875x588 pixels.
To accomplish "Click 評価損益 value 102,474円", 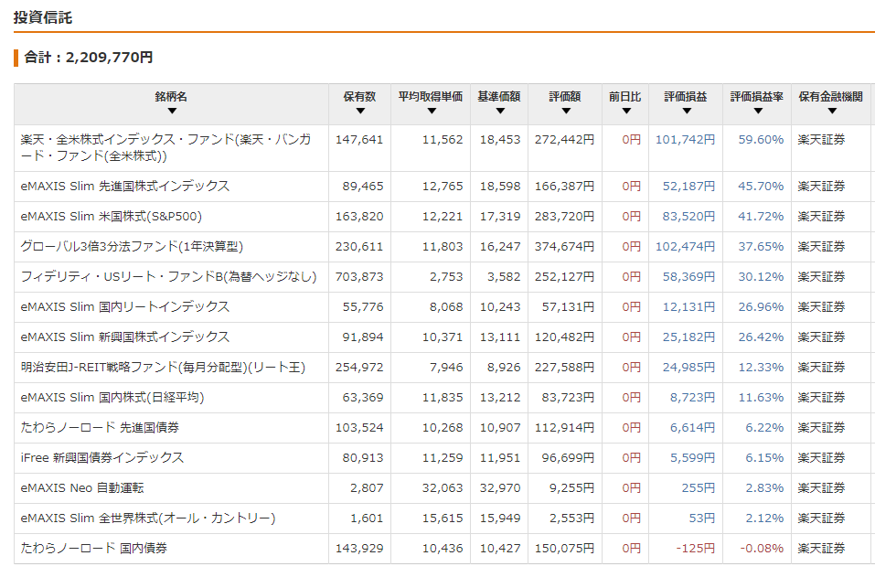I will coord(685,246).
